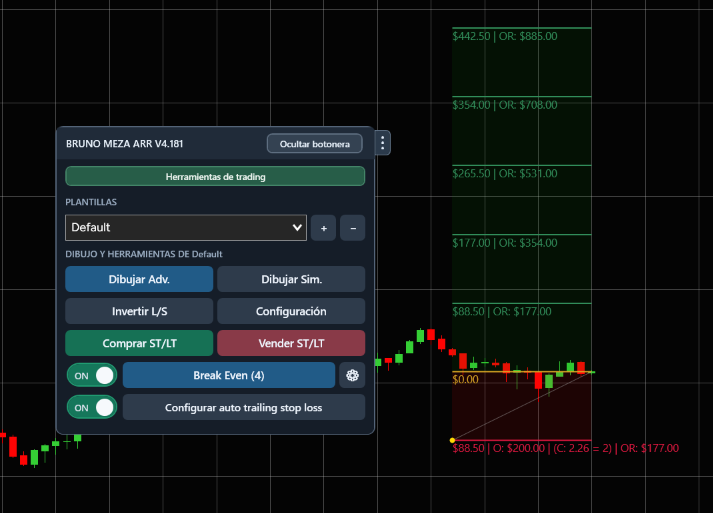Toggle the Break Even ON switch
Viewport: 713px width, 513px height.
[92, 376]
